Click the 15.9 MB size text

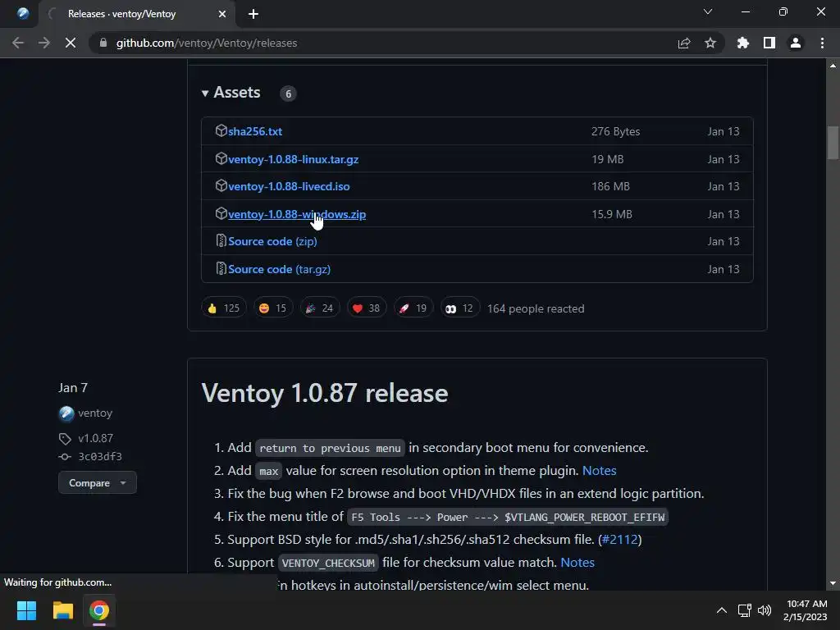[612, 214]
